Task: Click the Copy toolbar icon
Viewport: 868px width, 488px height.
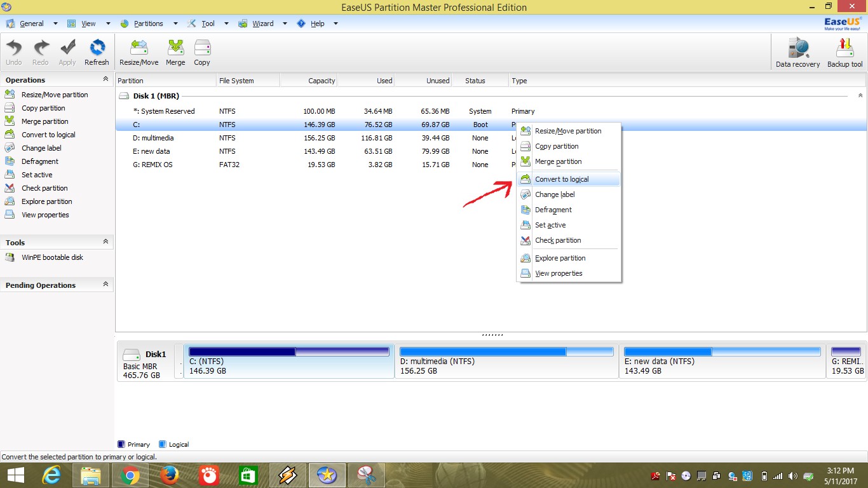Action: tap(202, 53)
